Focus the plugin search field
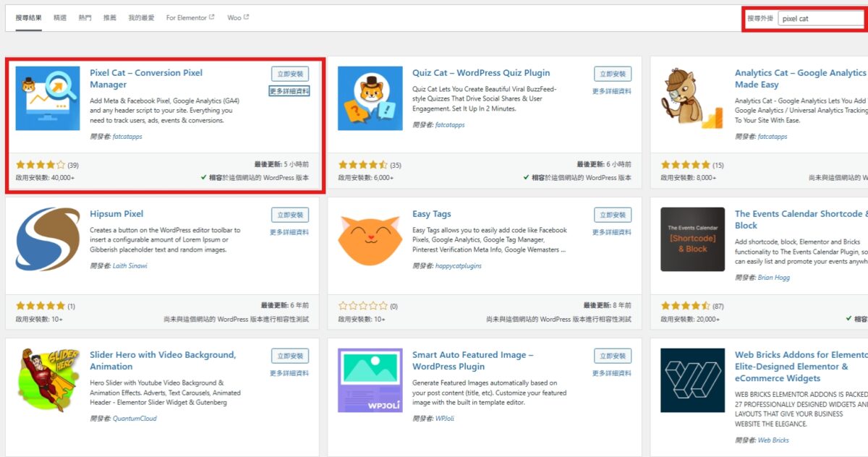868x457 pixels. (822, 19)
